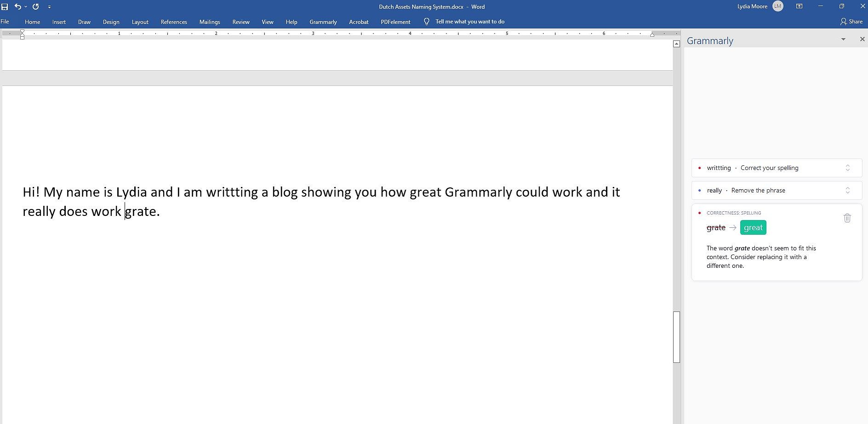Switch to the Home ribbon tab
Viewport: 868px width, 424px height.
pyautogui.click(x=32, y=22)
